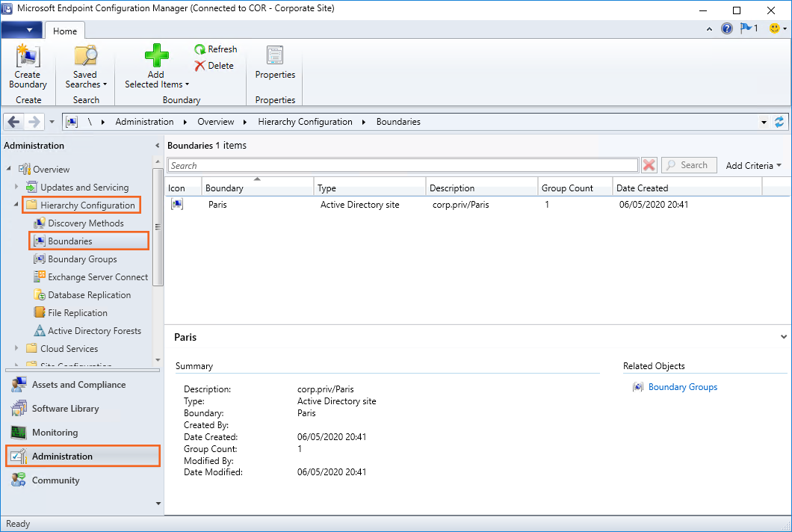Screen dimensions: 792x532
Task: Collapse the Paris details pane chevron
Action: (x=782, y=337)
